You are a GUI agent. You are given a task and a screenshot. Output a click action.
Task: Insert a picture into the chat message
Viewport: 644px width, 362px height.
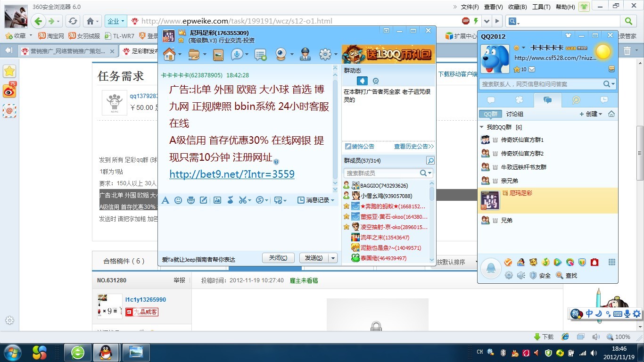coord(217,200)
